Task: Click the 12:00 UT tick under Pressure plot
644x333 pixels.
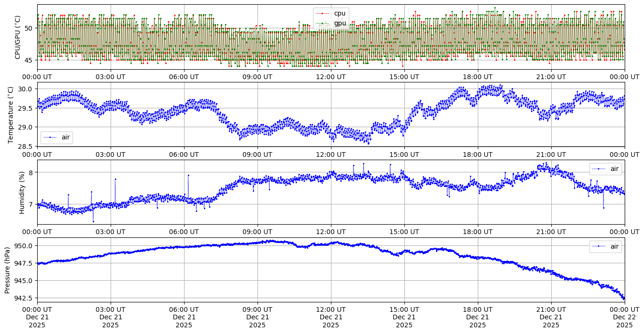Action: point(331,309)
